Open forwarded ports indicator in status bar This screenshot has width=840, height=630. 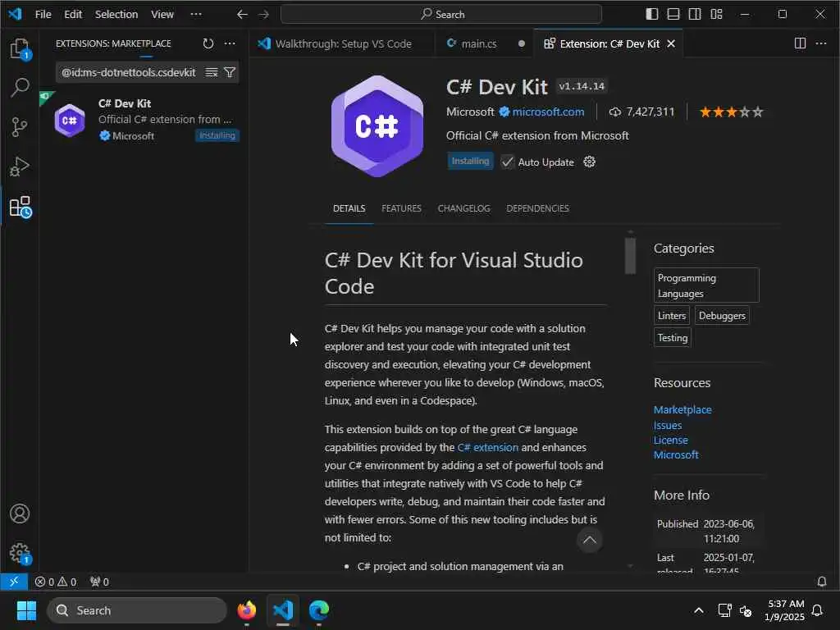point(99,582)
